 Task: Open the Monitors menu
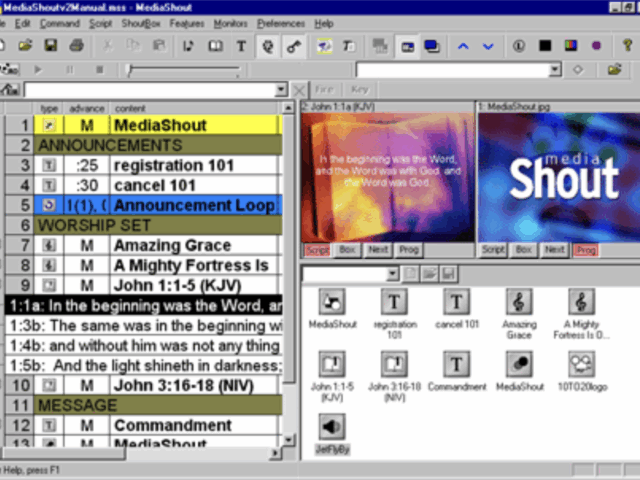pyautogui.click(x=230, y=23)
